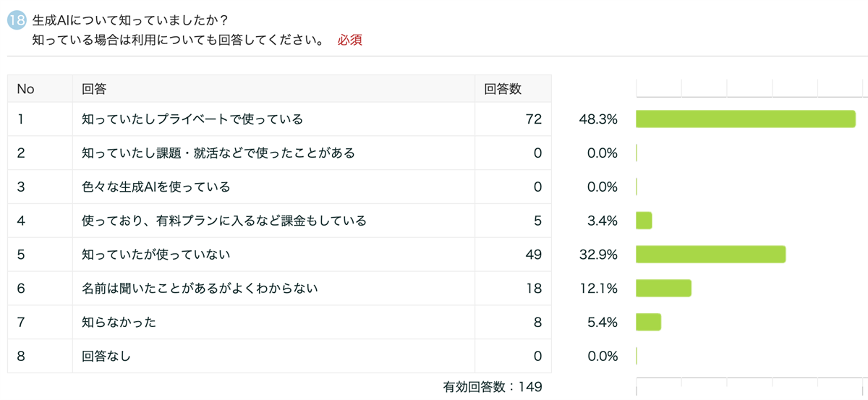Screen dimensions: 868x400
Task: Click the 回答なし answer row
Action: click(x=106, y=356)
